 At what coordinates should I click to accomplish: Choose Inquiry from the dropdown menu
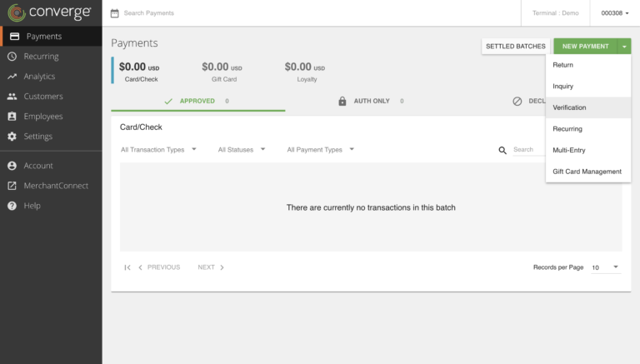point(588,86)
